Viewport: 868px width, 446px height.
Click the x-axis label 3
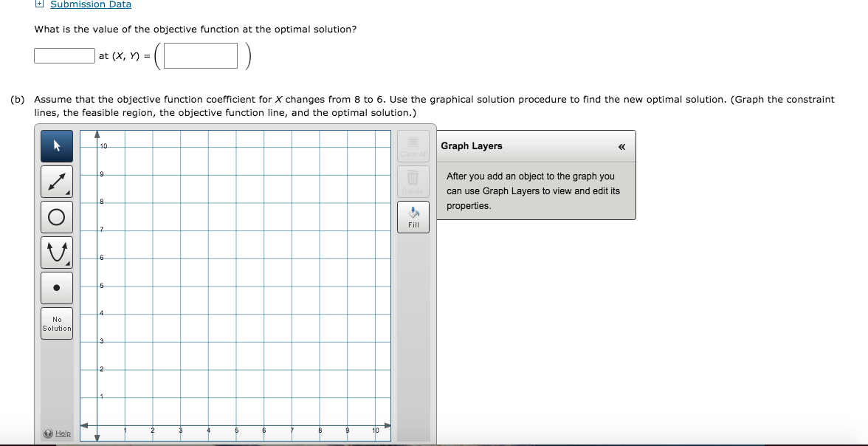180,430
